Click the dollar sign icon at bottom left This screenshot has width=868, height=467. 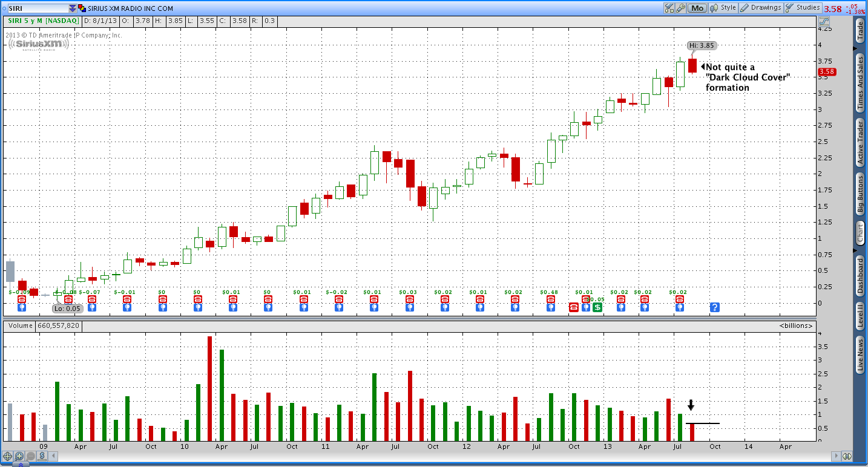point(43,456)
